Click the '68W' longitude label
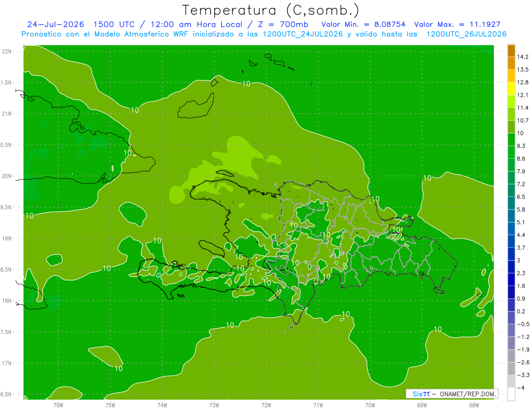532x411 pixels. coord(474,405)
